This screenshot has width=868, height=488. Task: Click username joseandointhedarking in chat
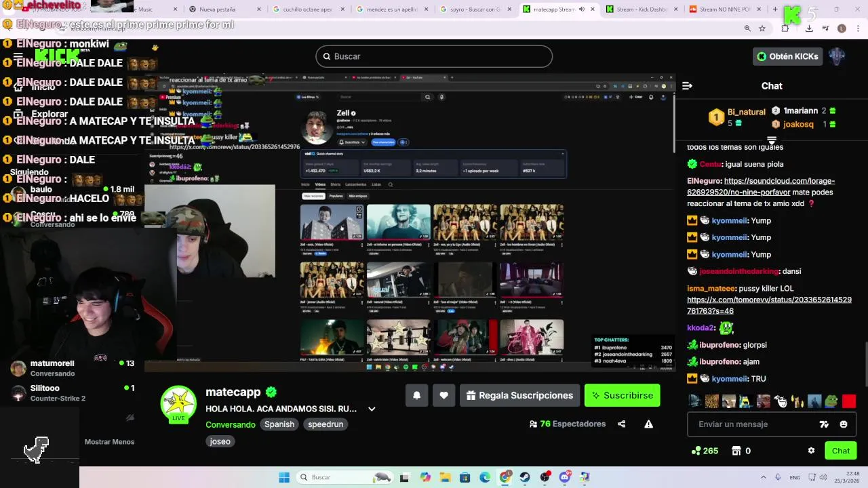point(739,271)
